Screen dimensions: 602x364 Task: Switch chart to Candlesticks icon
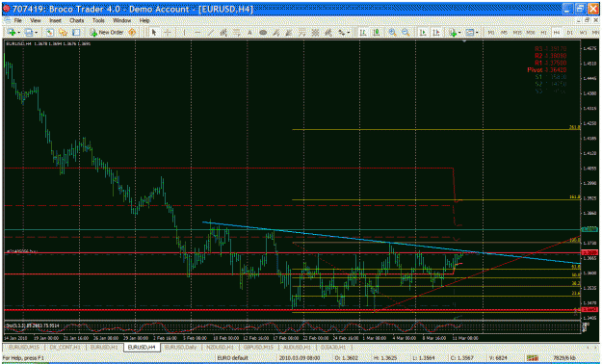[377, 33]
